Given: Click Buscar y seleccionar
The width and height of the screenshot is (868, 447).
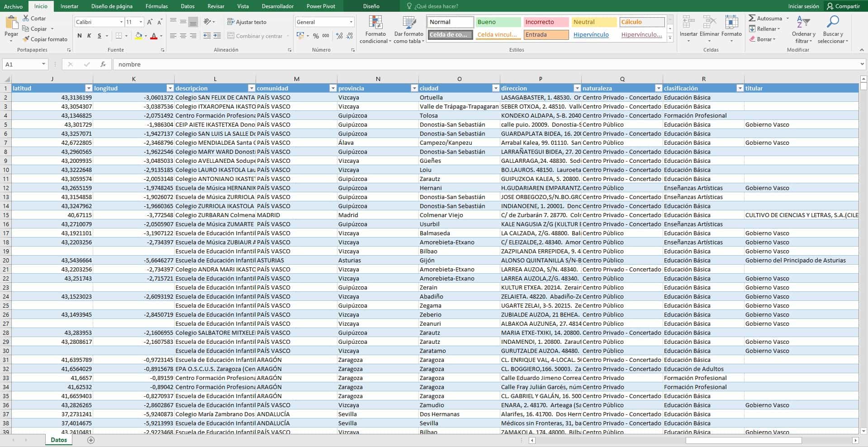Looking at the screenshot, I should coord(833,29).
